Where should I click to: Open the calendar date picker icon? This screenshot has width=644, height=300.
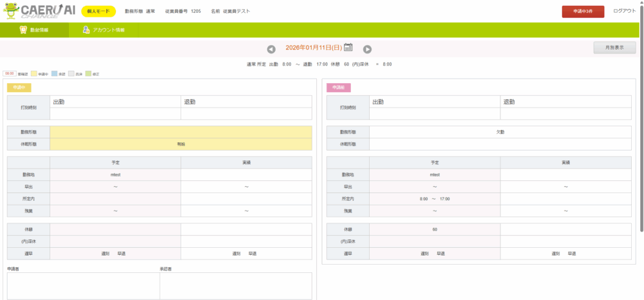coord(348,47)
